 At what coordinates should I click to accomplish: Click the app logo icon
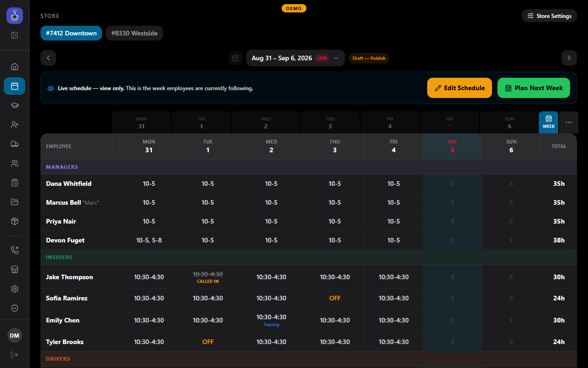[x=15, y=16]
